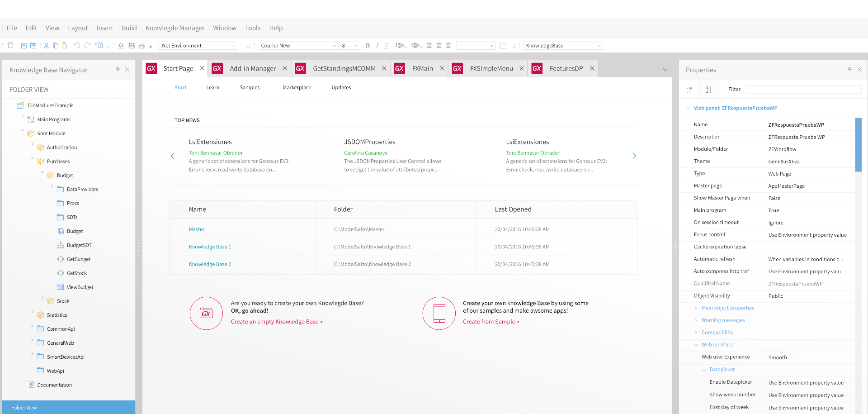Toggle underline formatting

(386, 46)
